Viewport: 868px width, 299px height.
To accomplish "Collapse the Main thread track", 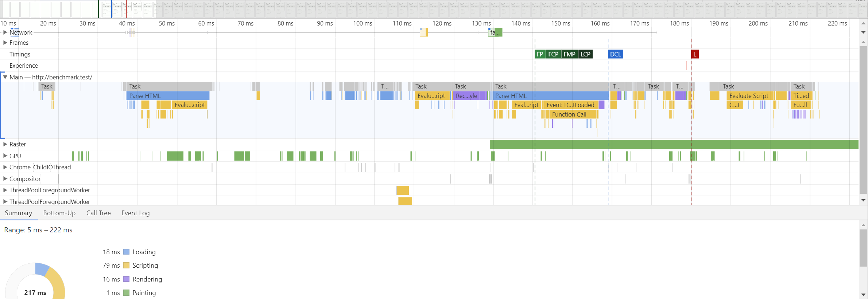I will tap(5, 77).
